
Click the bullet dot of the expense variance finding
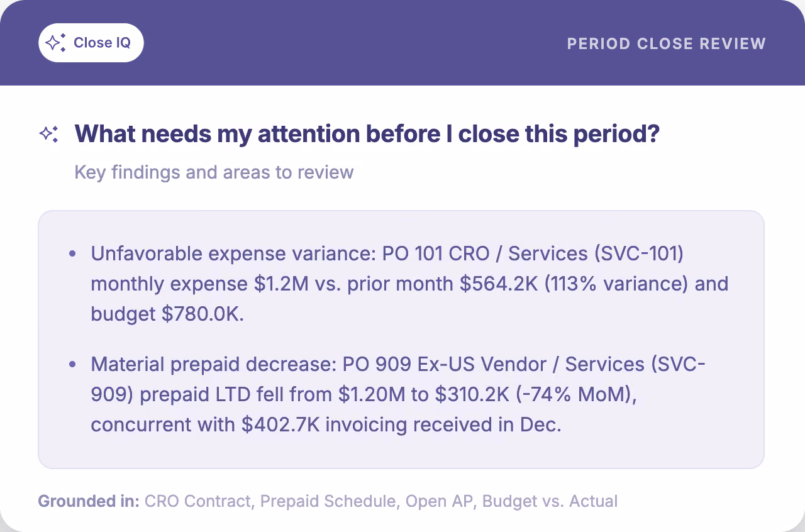73,253
